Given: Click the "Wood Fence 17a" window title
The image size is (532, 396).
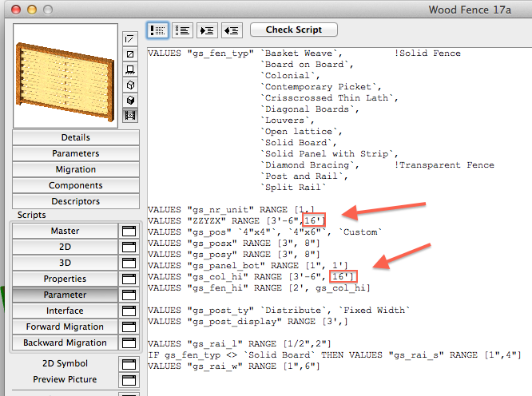Looking at the screenshot, I should click(x=470, y=10).
